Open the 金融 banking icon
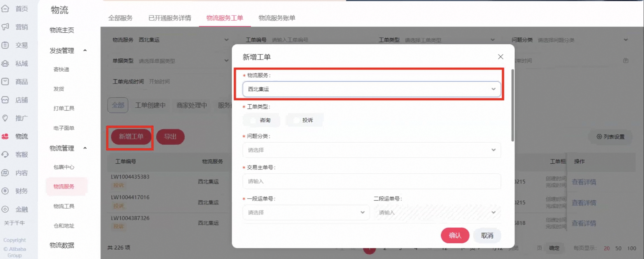 [x=5, y=209]
